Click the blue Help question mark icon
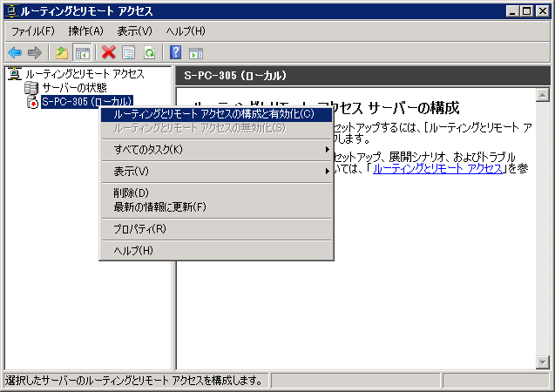 point(176,52)
